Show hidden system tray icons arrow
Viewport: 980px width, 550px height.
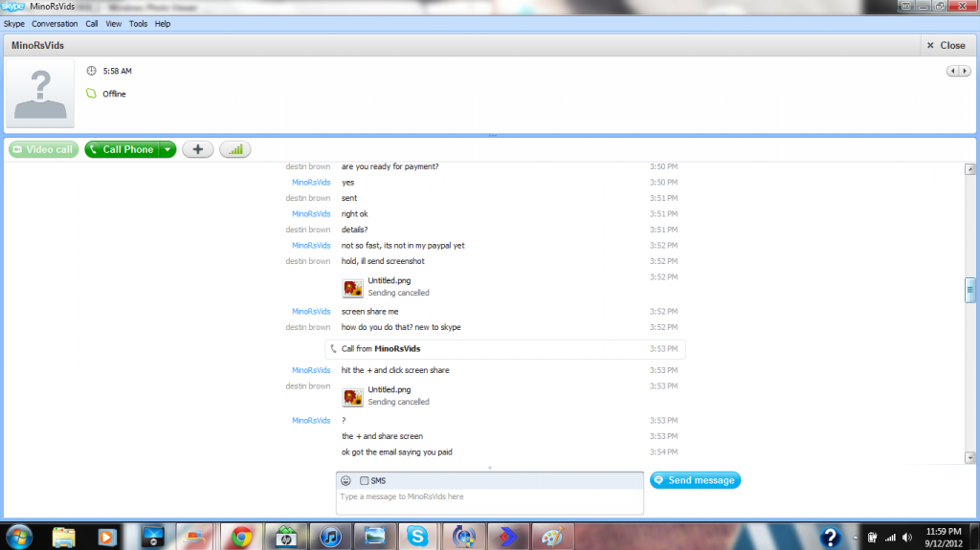click(855, 538)
